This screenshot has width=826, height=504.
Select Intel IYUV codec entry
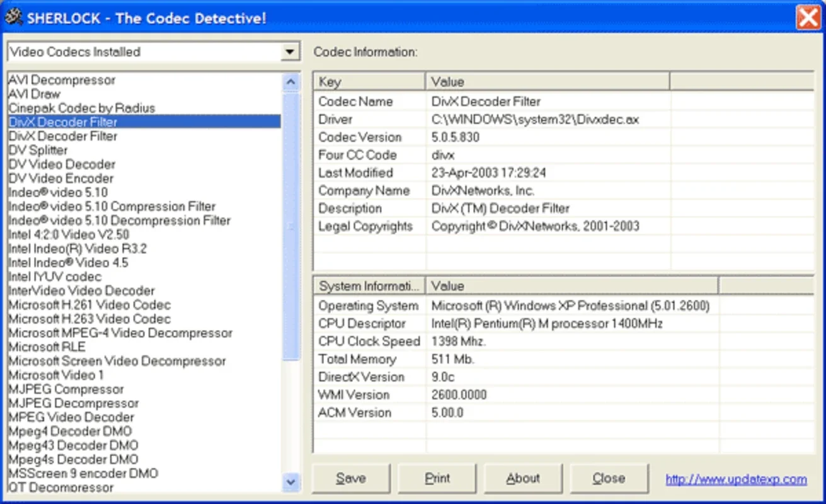click(x=144, y=277)
